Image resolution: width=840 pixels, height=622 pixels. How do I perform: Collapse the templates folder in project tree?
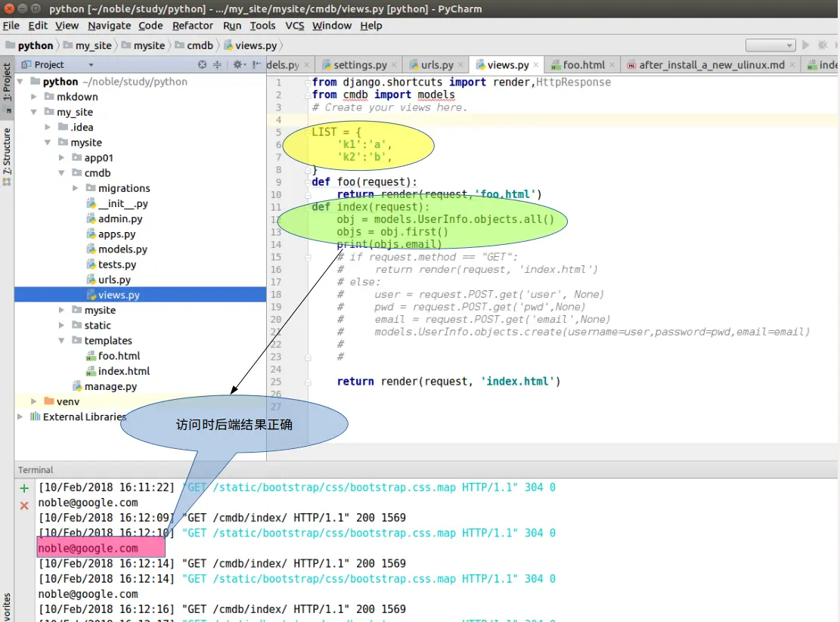tap(62, 341)
